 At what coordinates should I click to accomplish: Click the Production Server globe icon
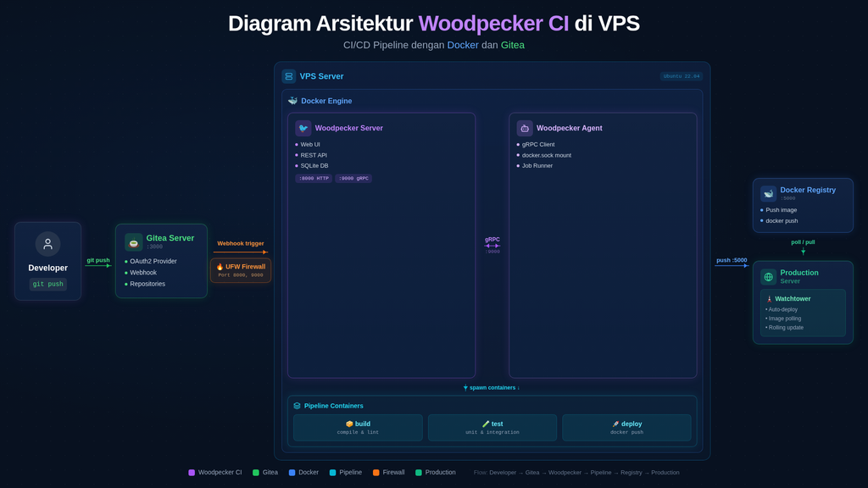pyautogui.click(x=768, y=277)
